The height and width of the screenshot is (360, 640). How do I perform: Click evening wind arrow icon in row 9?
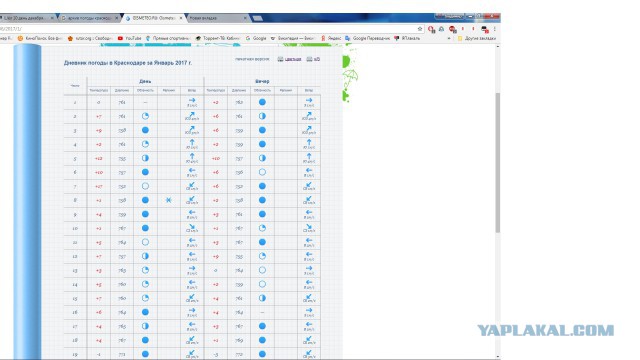(309, 212)
